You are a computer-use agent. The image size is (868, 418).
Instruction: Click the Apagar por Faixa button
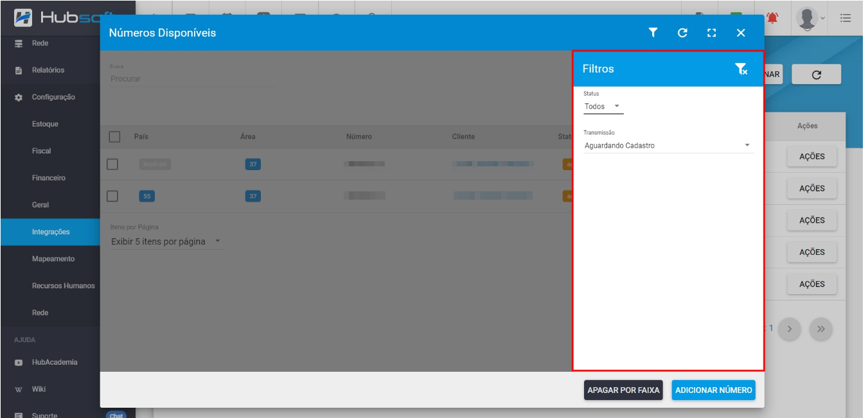pos(623,390)
